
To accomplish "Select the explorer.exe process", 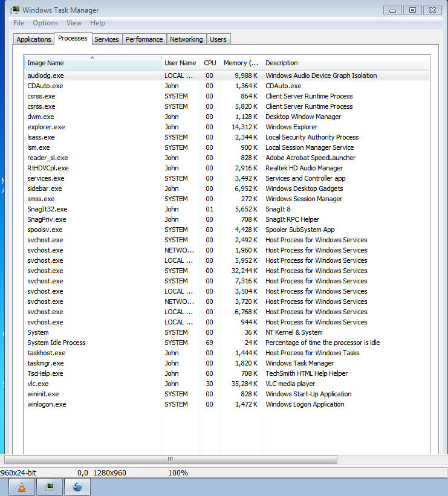I will (x=227, y=127).
